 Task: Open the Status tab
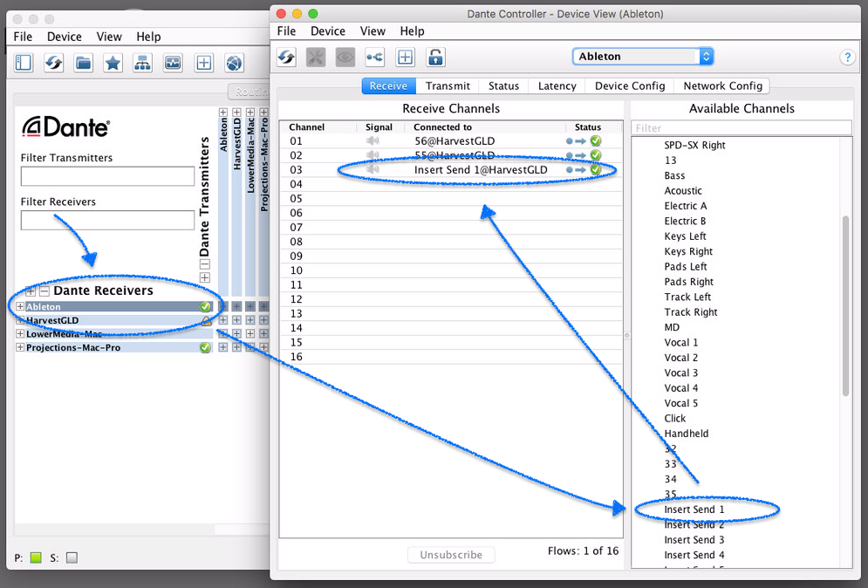point(503,85)
